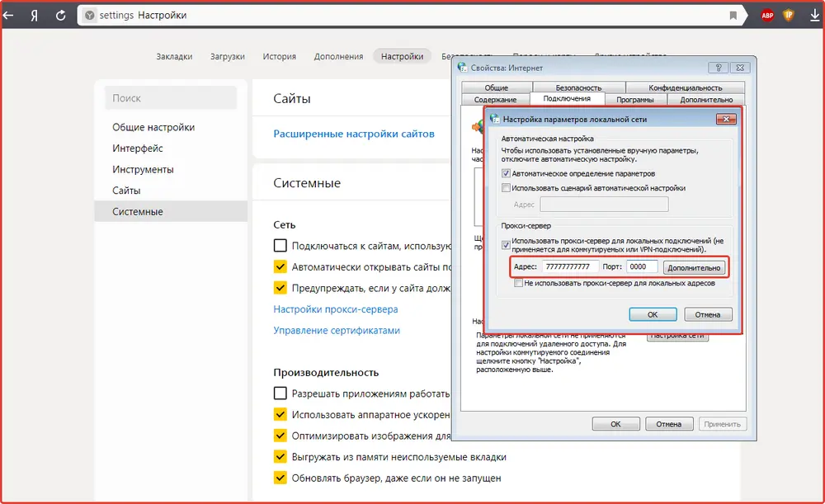The width and height of the screenshot is (825, 504).
Task: Uncheck Выгружать из памяти неиспользуемые вкладки
Action: (280, 456)
